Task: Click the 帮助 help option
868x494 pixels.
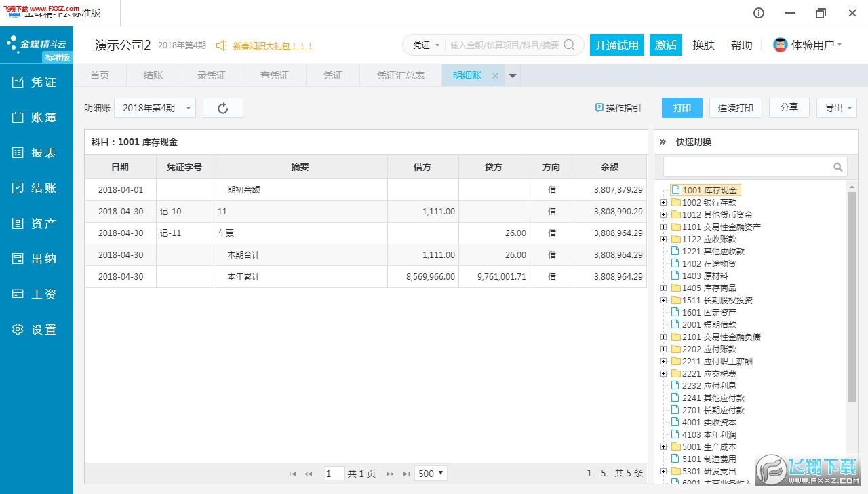Action: 742,45
